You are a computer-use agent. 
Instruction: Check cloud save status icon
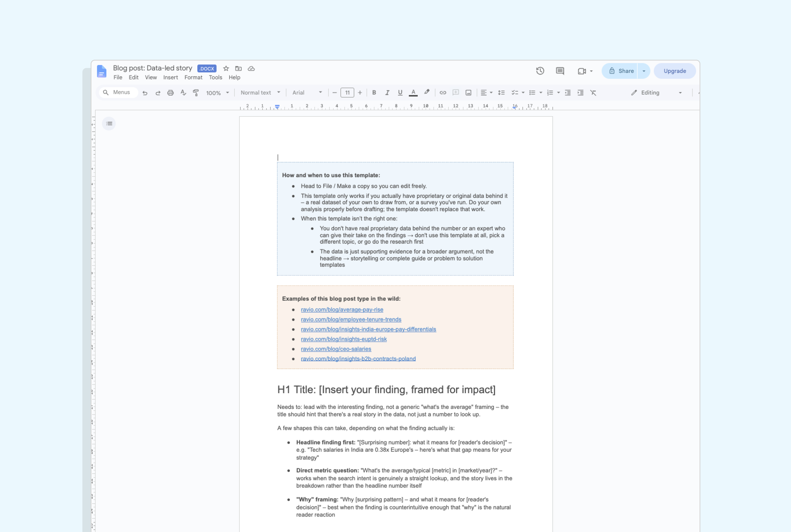coord(251,69)
